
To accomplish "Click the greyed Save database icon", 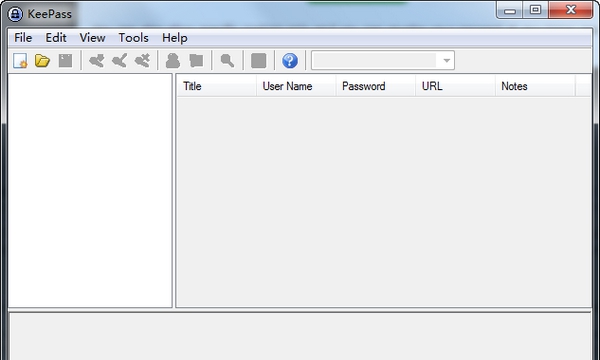I will point(65,60).
